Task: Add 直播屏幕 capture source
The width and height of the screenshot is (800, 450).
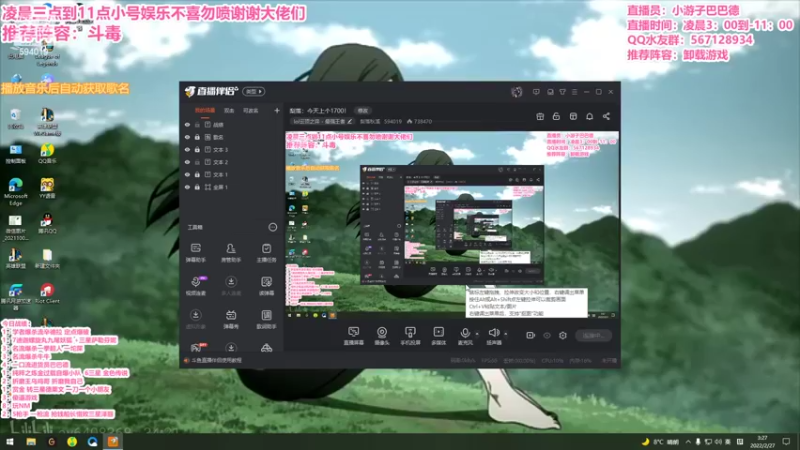Action: coord(353,336)
